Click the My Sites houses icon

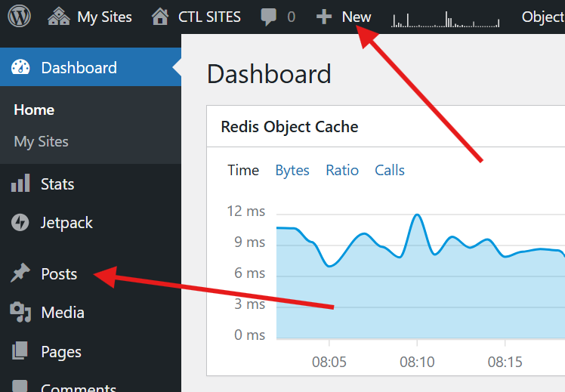pyautogui.click(x=59, y=17)
